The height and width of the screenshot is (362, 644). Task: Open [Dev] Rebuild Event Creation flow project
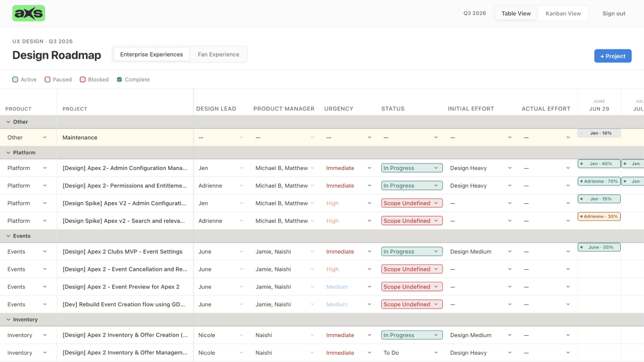(124, 304)
